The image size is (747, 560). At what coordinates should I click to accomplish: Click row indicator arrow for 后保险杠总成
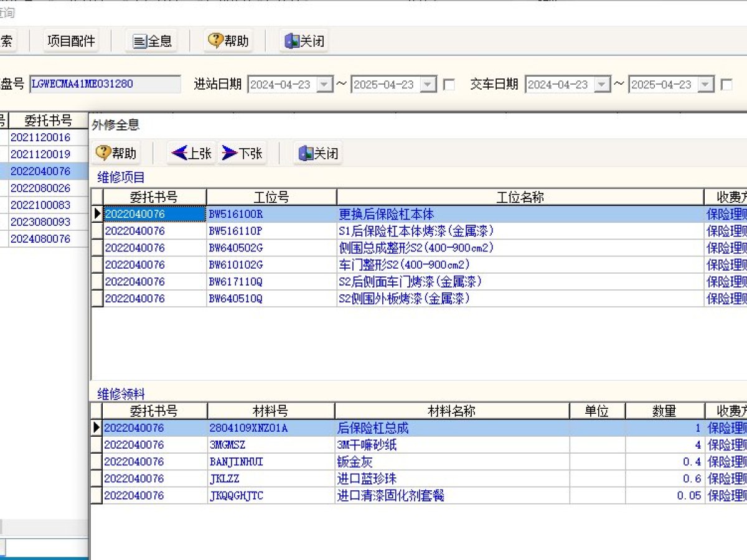(x=96, y=428)
